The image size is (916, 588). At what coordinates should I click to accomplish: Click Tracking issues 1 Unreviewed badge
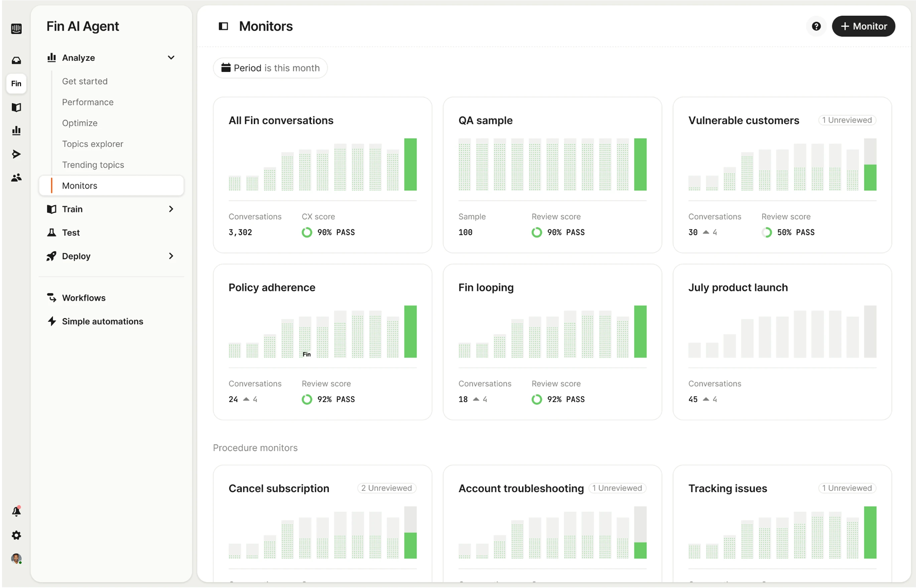click(847, 488)
